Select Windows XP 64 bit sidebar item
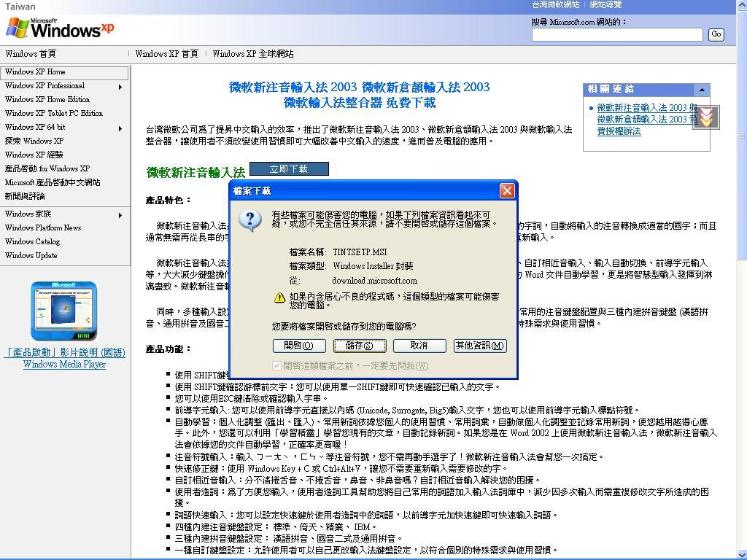Screen dimensions: 747x560 click(35, 127)
